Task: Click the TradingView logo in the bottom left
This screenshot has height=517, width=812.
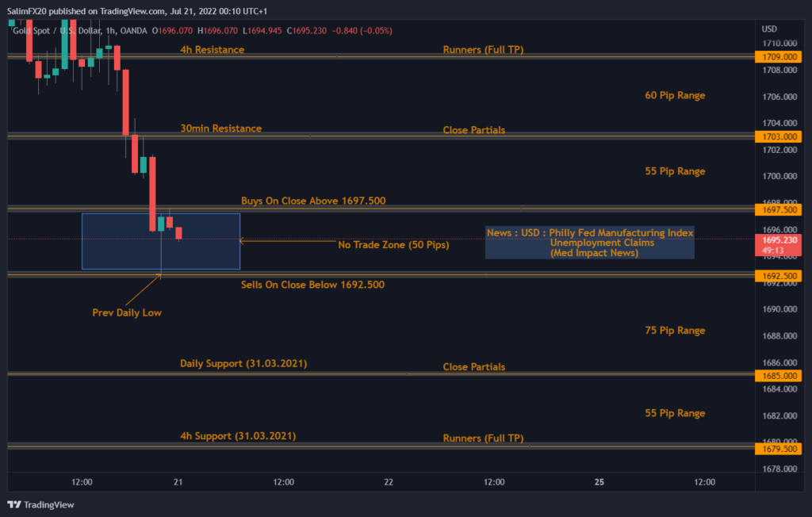Action: (x=39, y=504)
